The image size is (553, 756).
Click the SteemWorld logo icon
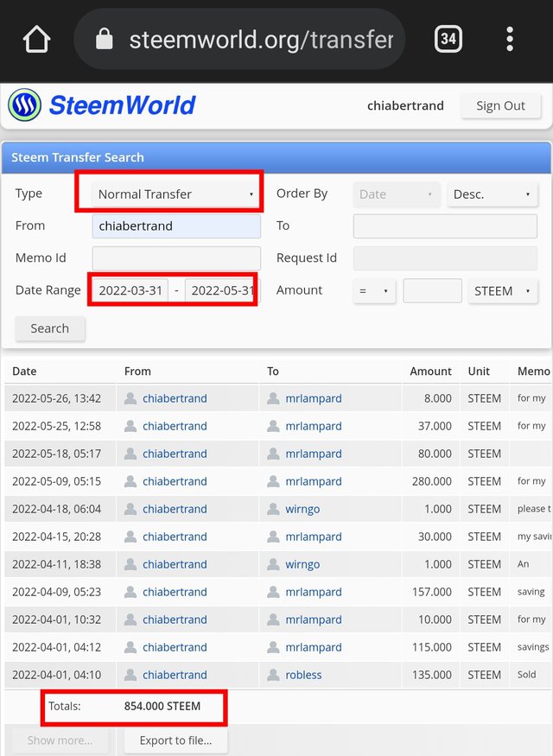click(24, 105)
